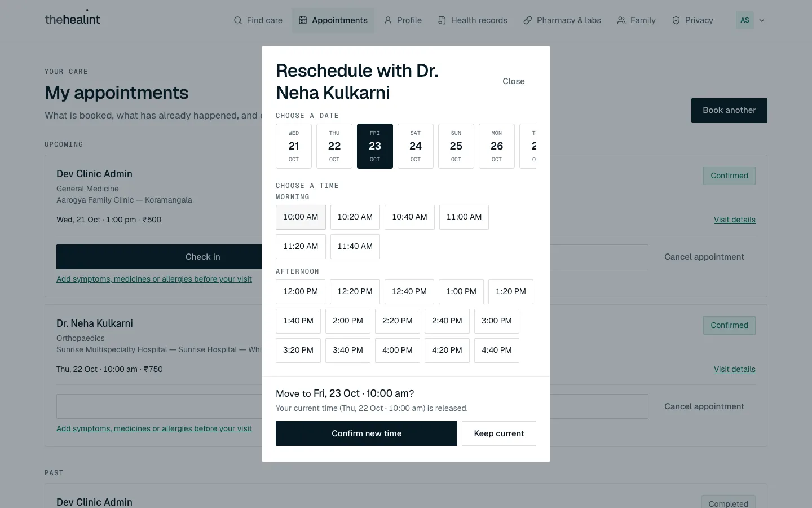Open the Find care menu item
The image size is (812, 508).
pyautogui.click(x=258, y=20)
